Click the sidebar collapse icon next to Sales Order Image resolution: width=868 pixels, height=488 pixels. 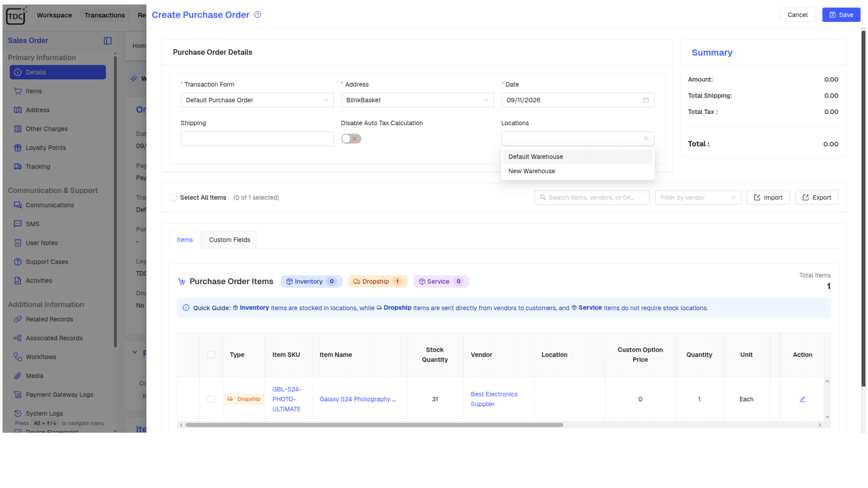pos(108,41)
